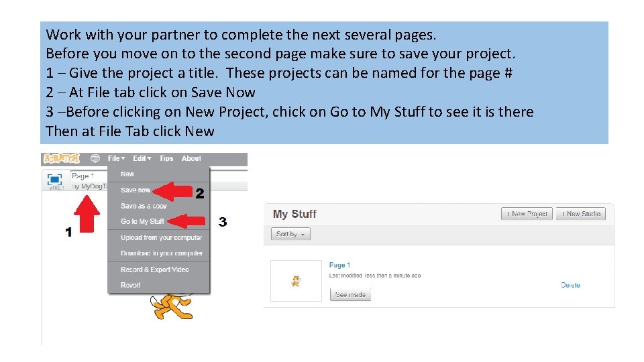The image size is (644, 362).
Task: Choose New from the File menu
Action: pyautogui.click(x=127, y=174)
